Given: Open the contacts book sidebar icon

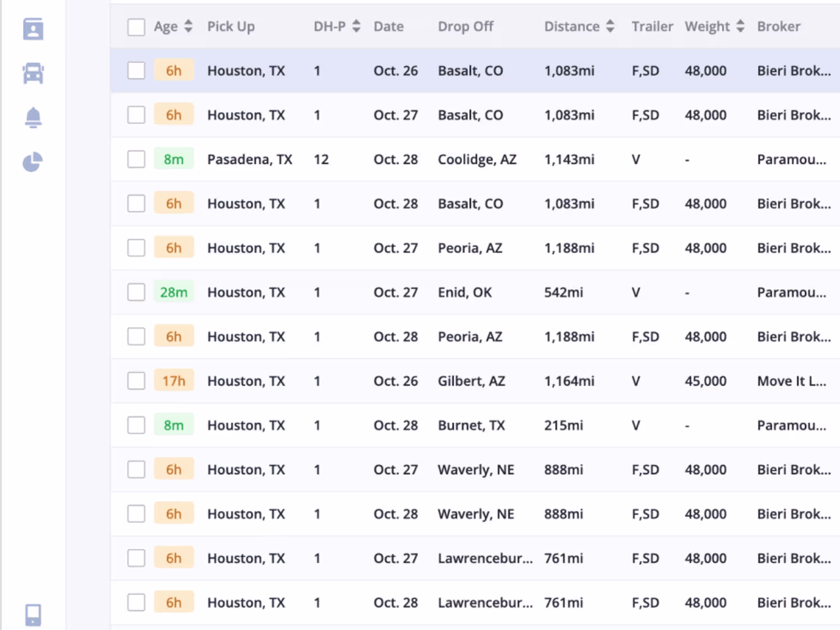Looking at the screenshot, I should [33, 29].
